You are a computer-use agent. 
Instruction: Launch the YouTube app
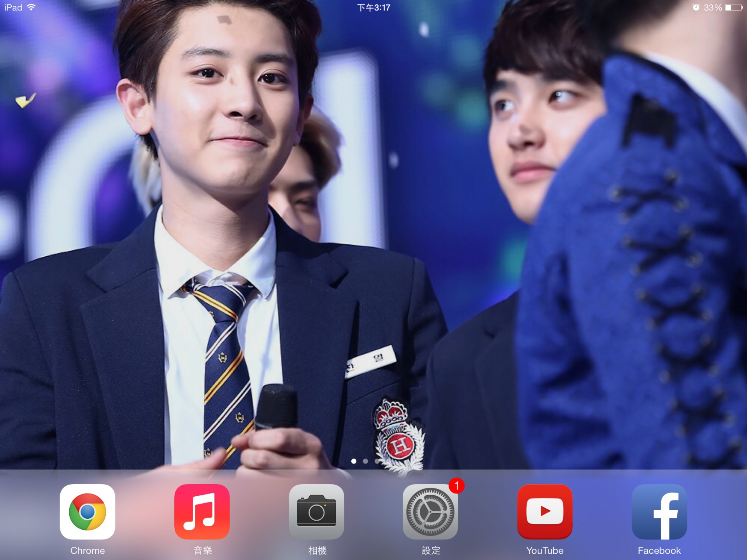click(545, 511)
